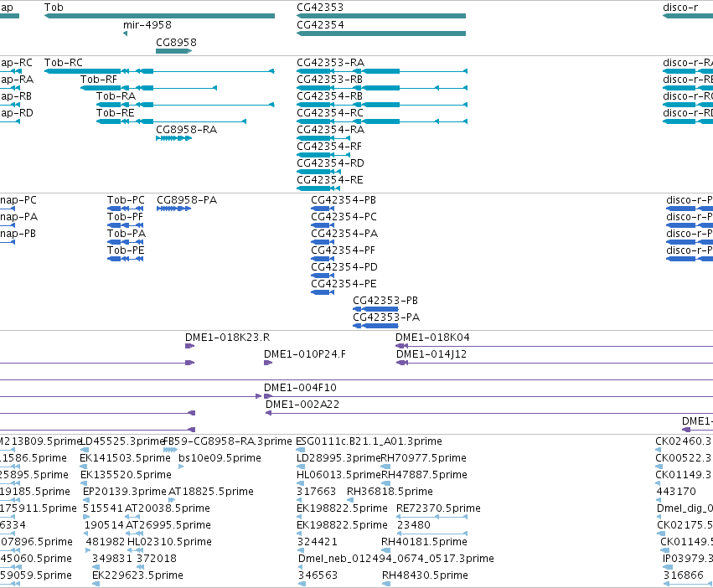
Task: Open the disco-r gene label
Action: [x=680, y=8]
